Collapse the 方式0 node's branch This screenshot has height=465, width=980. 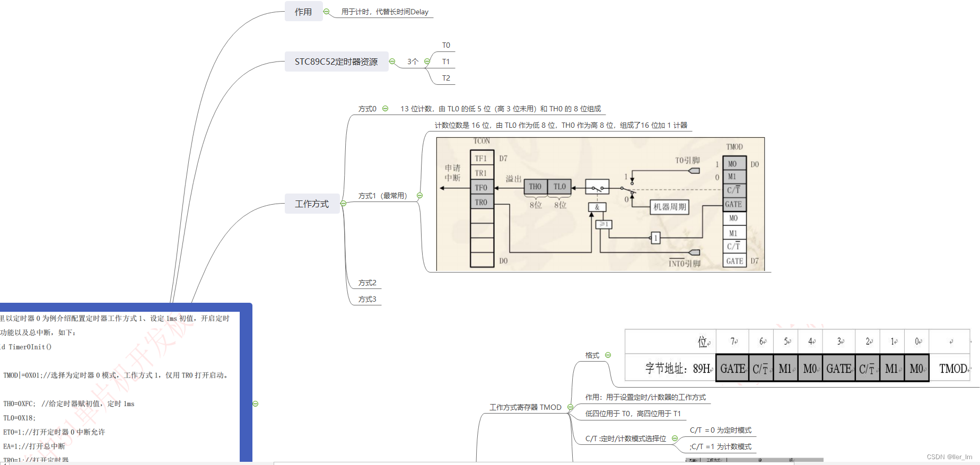pyautogui.click(x=386, y=109)
